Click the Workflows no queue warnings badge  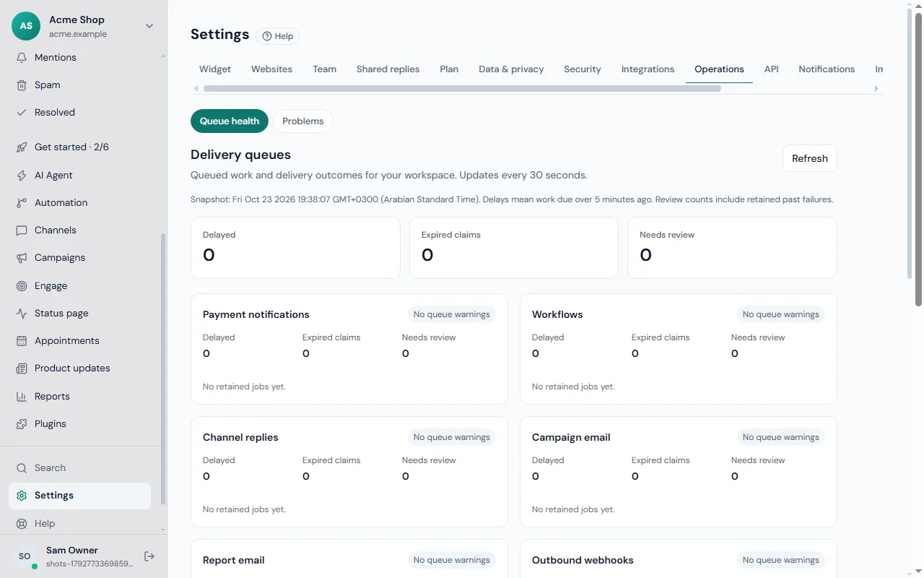781,314
